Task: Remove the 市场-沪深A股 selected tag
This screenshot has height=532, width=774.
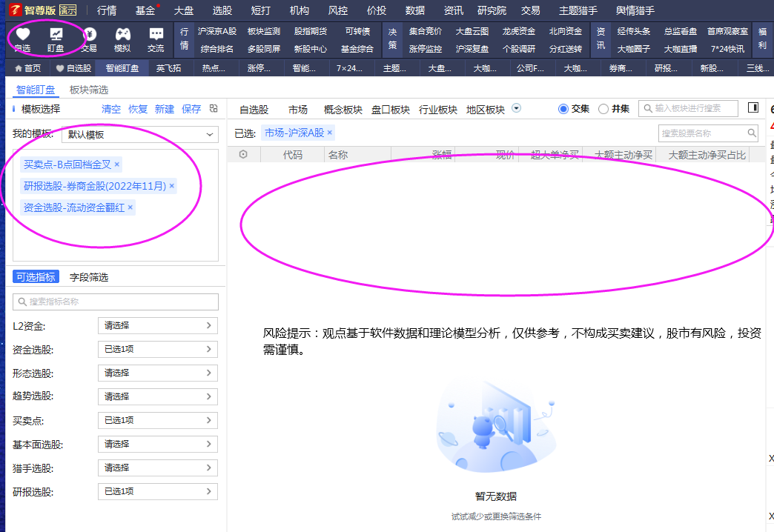Action: pos(330,133)
